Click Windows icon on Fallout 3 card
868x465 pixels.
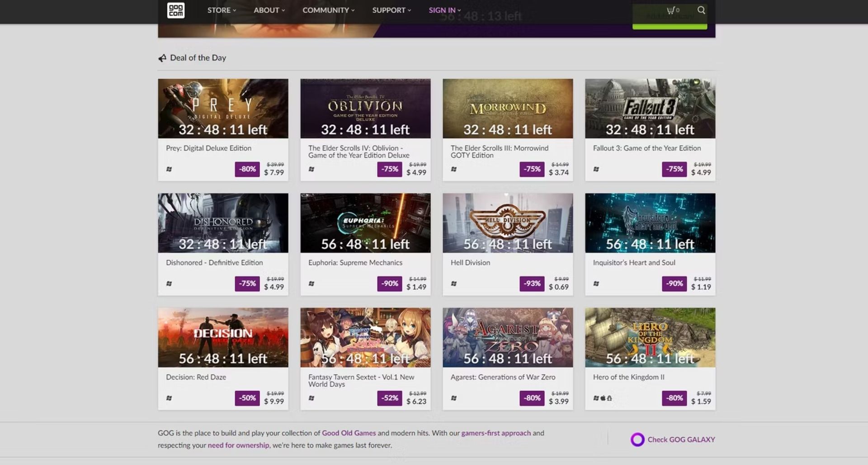coord(596,169)
